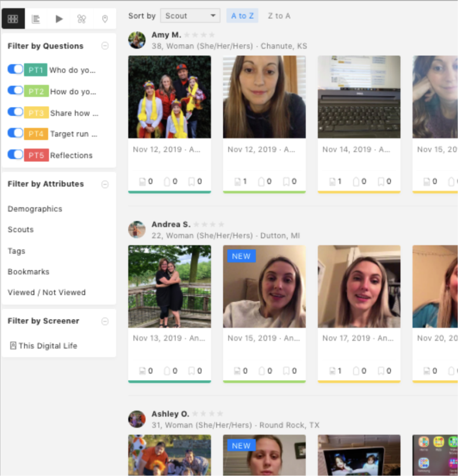Screen dimensions: 458x476
Task: Open Andrea's NEW Nov 15 video entry
Action: [x=264, y=287]
